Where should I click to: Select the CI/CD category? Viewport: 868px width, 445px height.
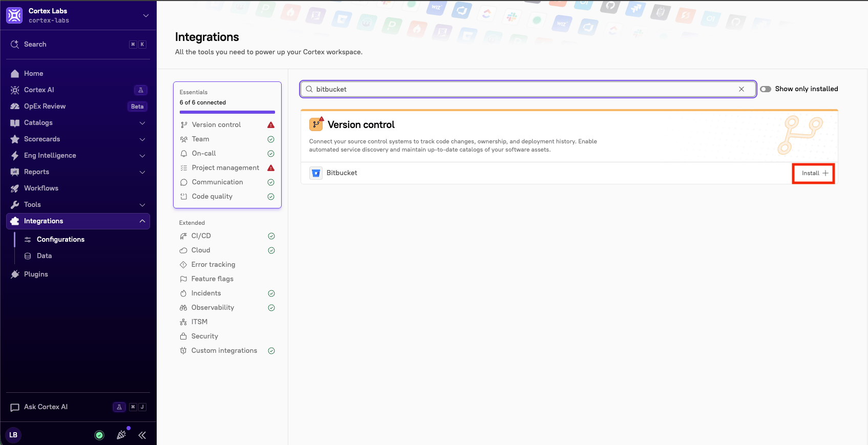(x=227, y=236)
